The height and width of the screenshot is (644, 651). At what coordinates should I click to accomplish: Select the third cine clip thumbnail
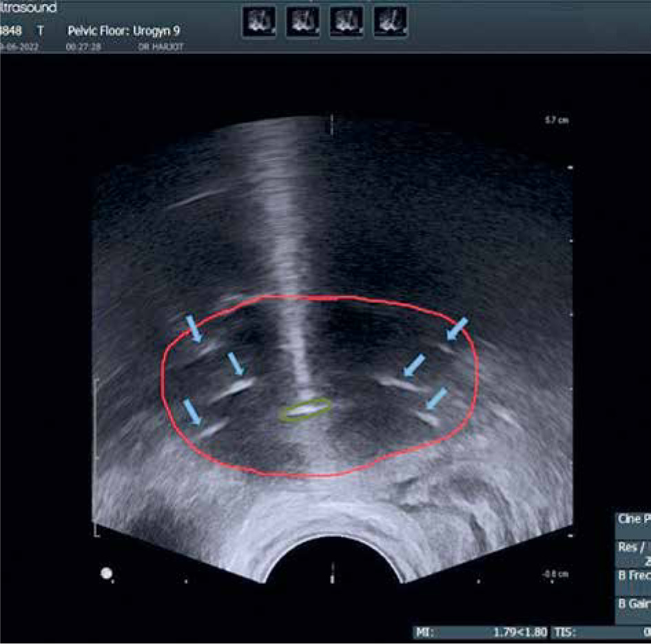[x=347, y=21]
